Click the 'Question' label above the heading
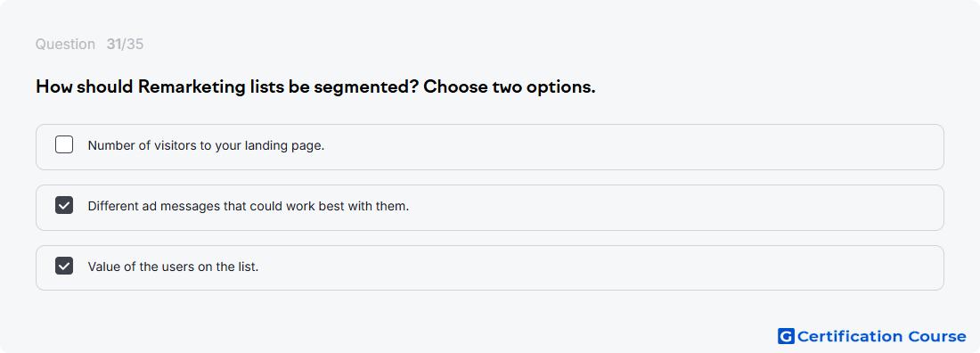The image size is (980, 353). (65, 45)
